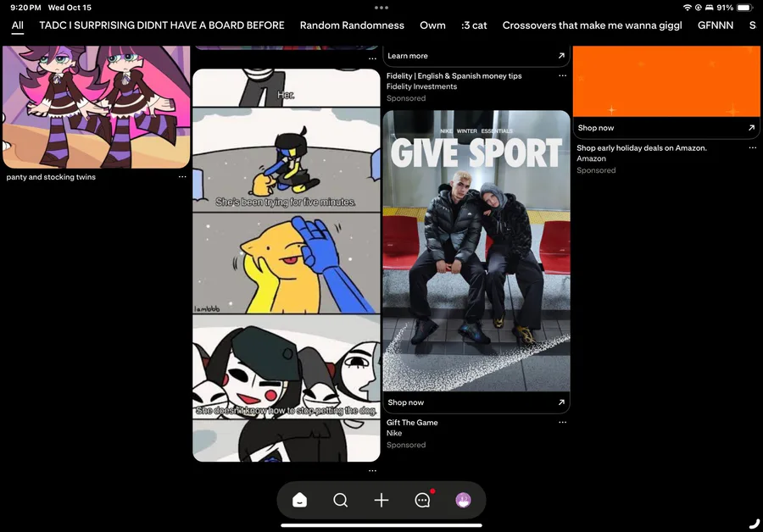Tap the sleep focus bed icon in status bar
The image size is (763, 532).
(x=709, y=8)
